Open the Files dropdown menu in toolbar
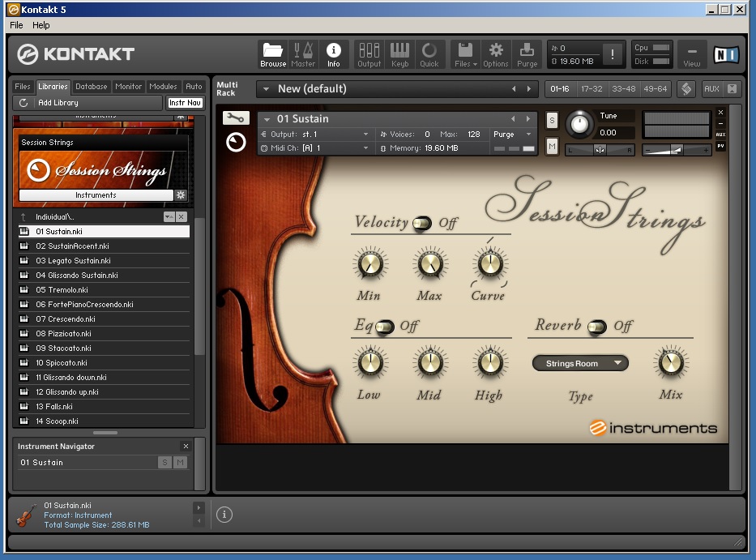 (x=465, y=54)
